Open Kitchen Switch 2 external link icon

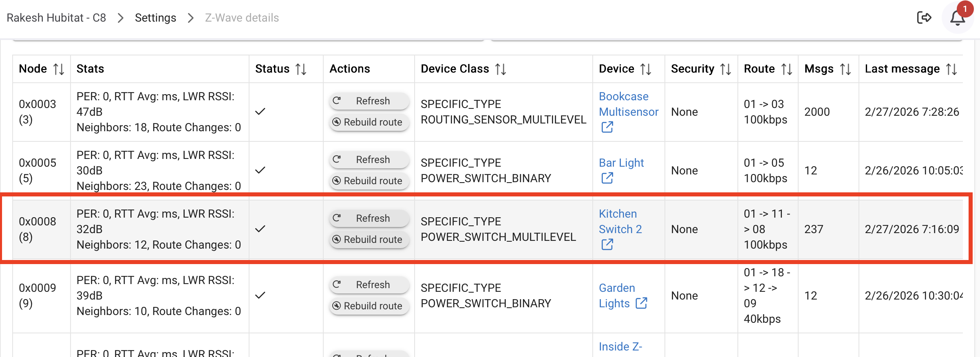coord(607,245)
